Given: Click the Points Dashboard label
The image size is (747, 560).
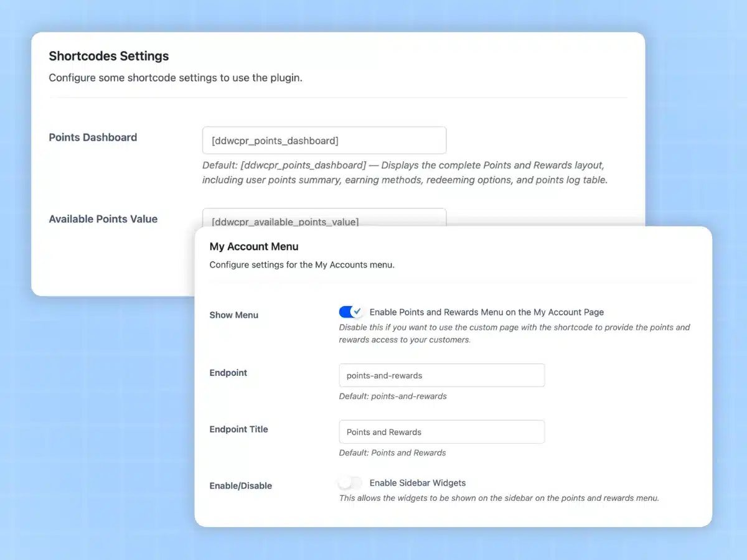Looking at the screenshot, I should pos(93,138).
